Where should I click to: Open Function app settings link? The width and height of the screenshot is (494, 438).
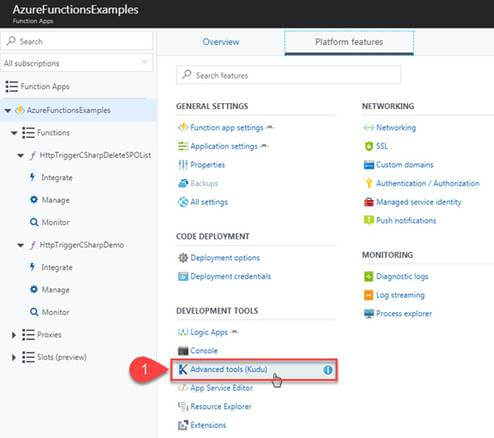click(227, 128)
